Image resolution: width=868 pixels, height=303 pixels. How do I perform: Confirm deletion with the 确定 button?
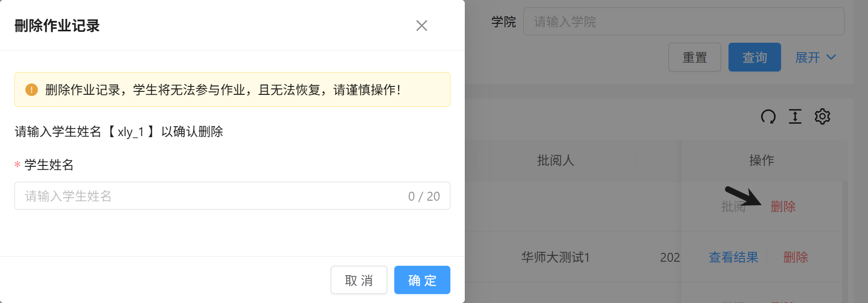[x=422, y=280]
